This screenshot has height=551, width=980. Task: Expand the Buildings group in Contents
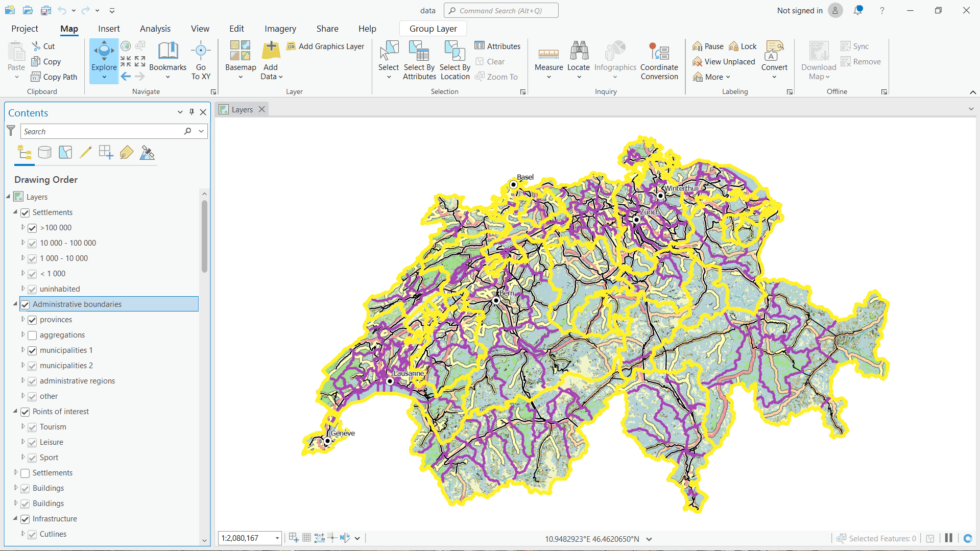pyautogui.click(x=16, y=488)
